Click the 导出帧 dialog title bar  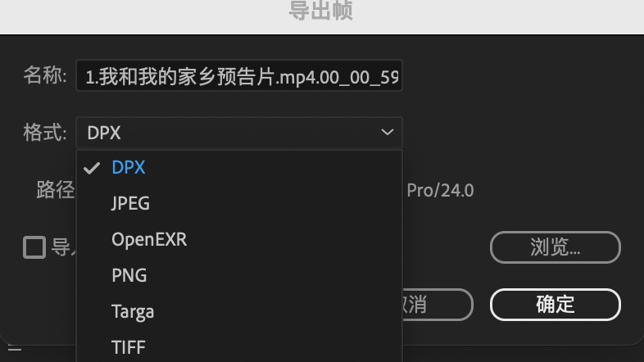(322, 16)
